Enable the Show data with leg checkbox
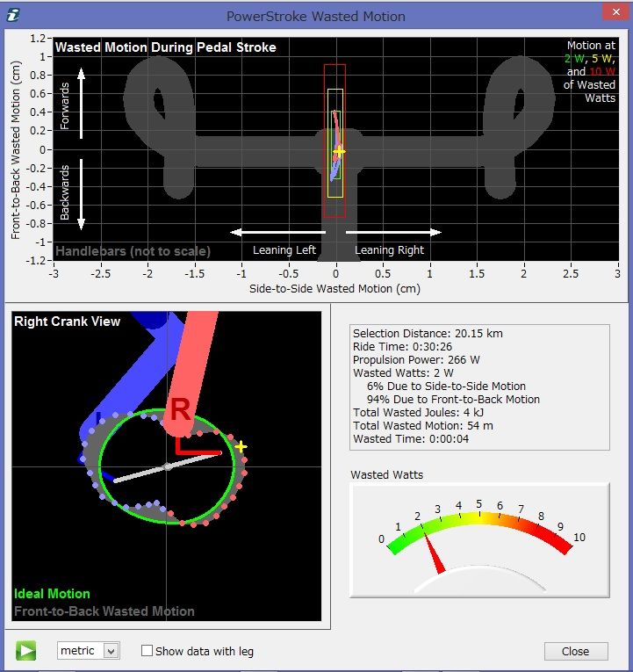Viewport: 633px width, 672px height. [147, 651]
